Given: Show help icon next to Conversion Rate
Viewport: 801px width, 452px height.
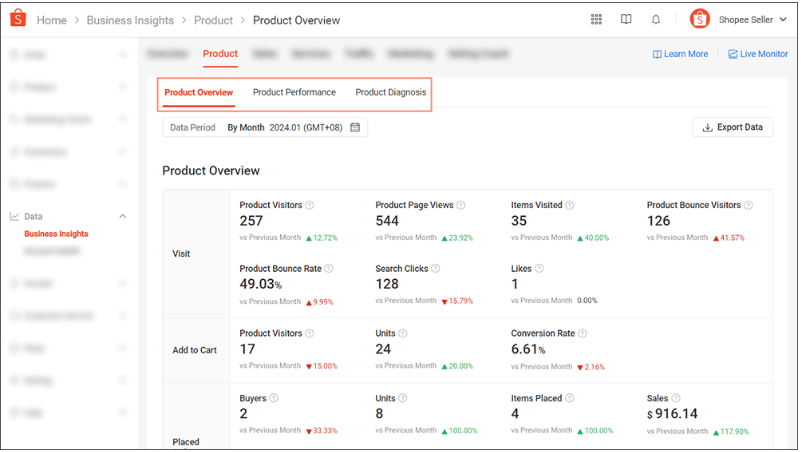Looking at the screenshot, I should [x=582, y=334].
